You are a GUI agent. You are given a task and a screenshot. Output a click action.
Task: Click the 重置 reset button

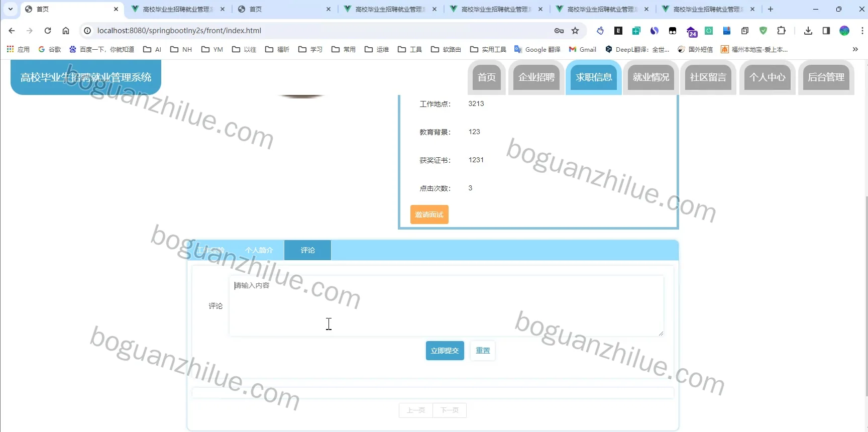(x=483, y=351)
